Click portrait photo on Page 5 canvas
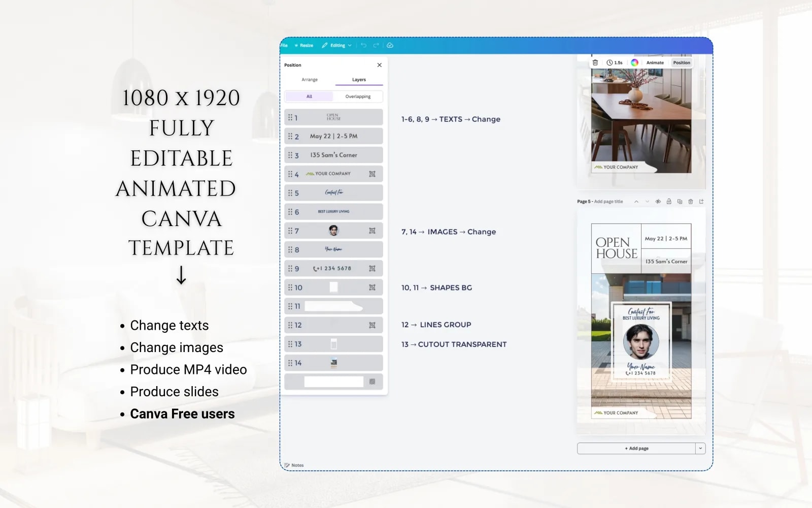Screen dimensions: 812x508 (x=641, y=342)
